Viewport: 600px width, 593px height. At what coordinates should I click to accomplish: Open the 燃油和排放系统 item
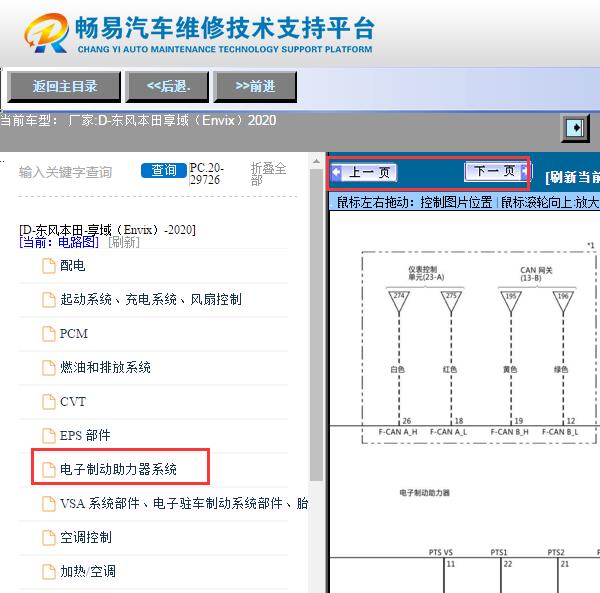[105, 367]
